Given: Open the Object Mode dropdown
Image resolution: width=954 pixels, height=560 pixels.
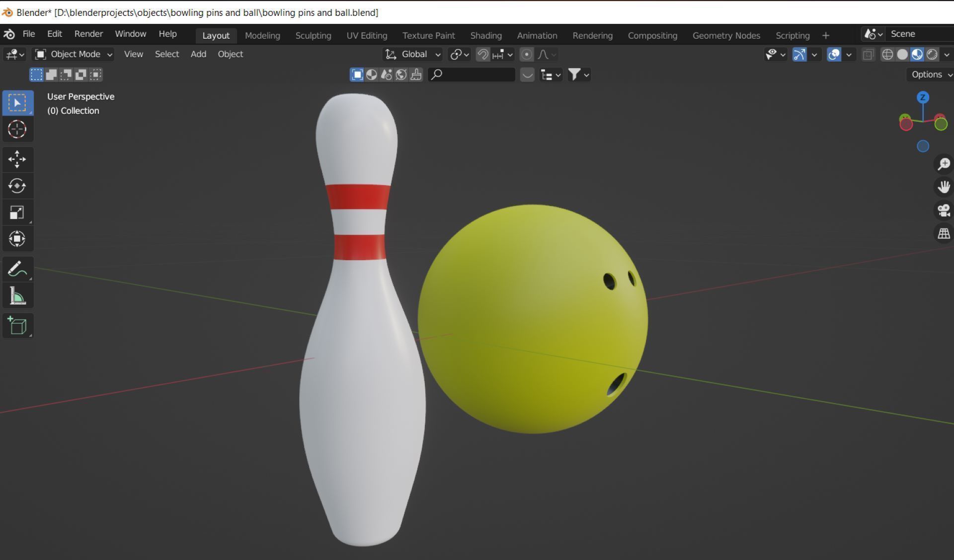Looking at the screenshot, I should point(74,54).
